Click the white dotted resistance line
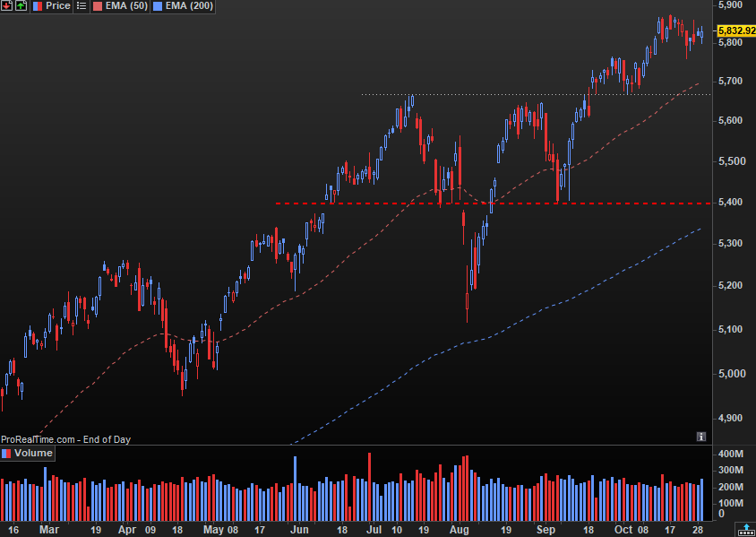Screen dimensions: 756x537 click(x=536, y=94)
